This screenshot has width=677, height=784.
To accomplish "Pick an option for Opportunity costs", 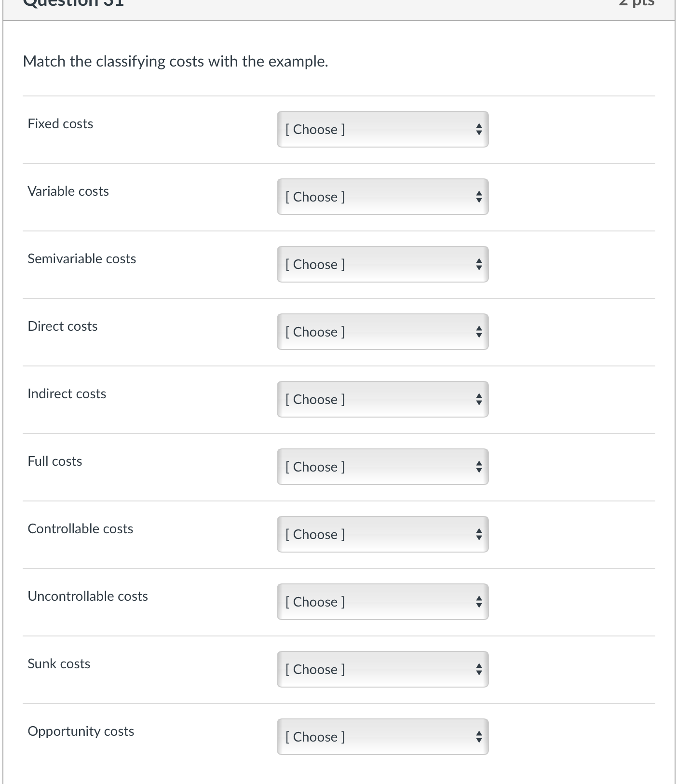I will (382, 737).
